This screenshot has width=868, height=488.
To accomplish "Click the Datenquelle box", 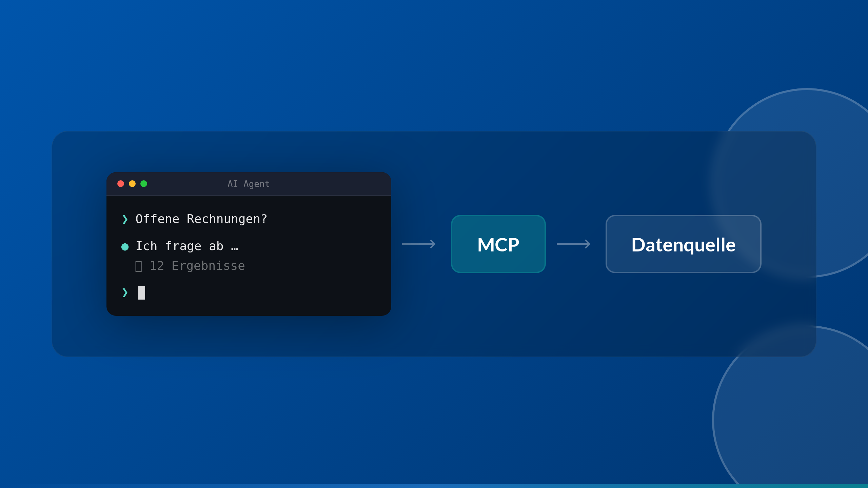I will [683, 244].
